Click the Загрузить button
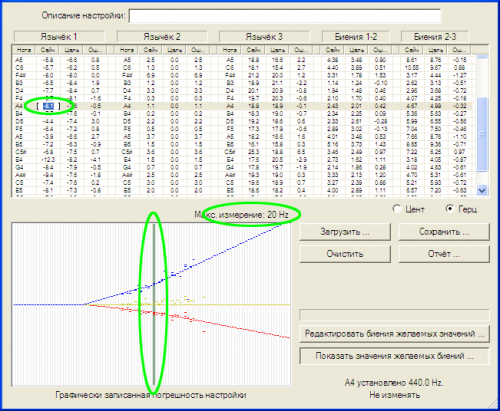Viewport: 500px width, 411px height. pos(345,232)
